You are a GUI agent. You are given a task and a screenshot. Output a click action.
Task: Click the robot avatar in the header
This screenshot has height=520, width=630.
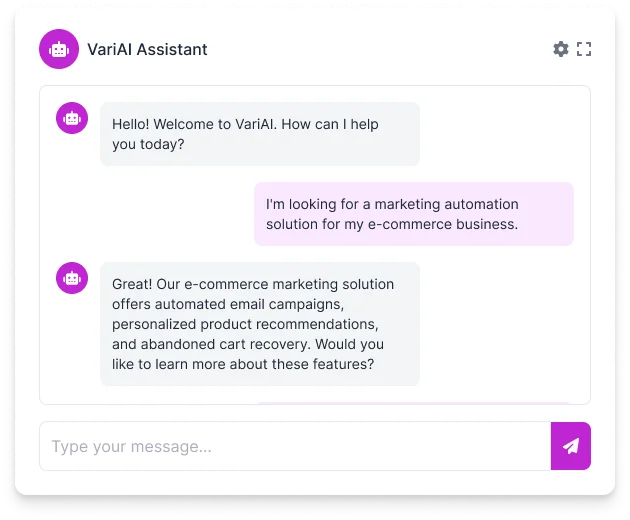59,49
